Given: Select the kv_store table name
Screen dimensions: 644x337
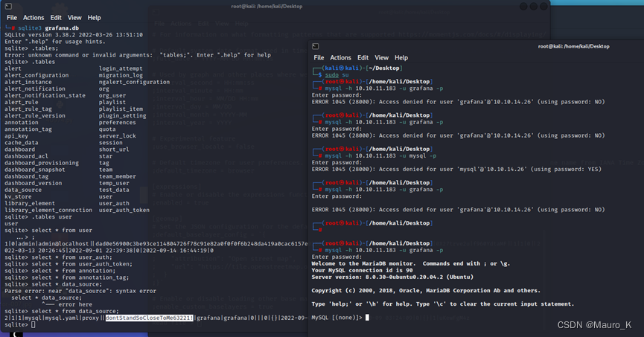Looking at the screenshot, I should coord(18,196).
